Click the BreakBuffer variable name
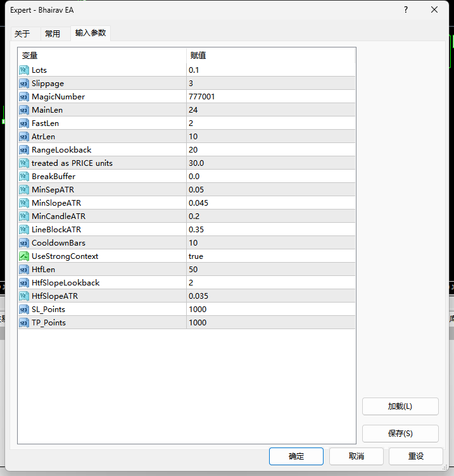Viewport: 454px width, 476px height. click(53, 177)
